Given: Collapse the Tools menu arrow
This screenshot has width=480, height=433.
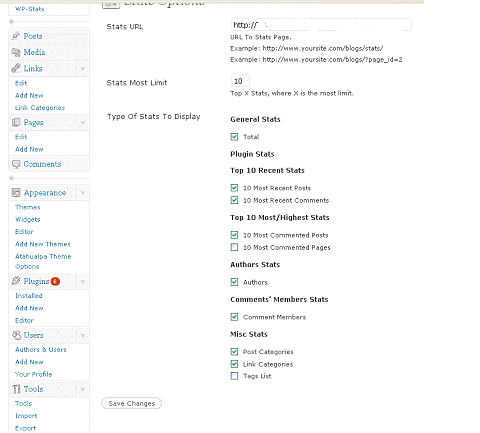Looking at the screenshot, I should [83, 389].
